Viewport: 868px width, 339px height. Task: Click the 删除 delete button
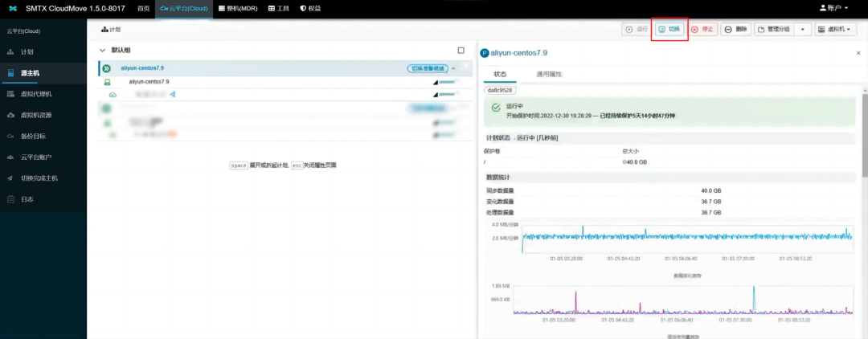(x=735, y=29)
